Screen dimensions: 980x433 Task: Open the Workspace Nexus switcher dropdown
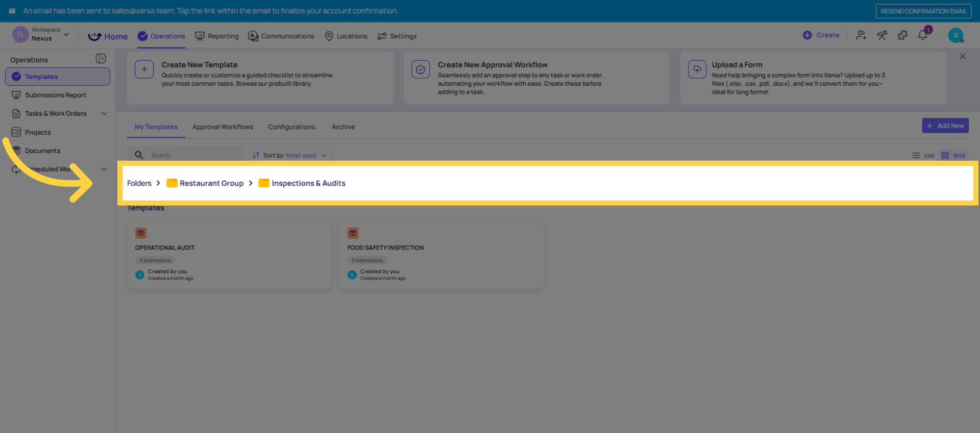click(41, 35)
